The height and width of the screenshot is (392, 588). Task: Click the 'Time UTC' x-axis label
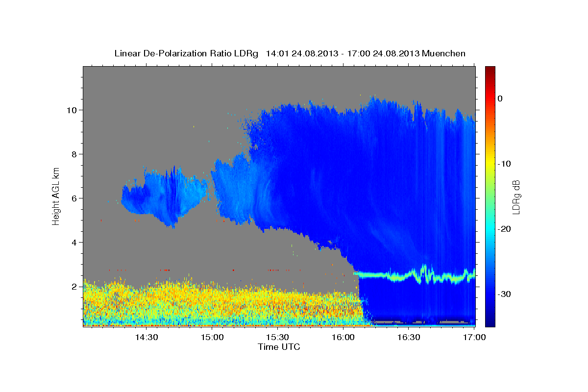[279, 347]
